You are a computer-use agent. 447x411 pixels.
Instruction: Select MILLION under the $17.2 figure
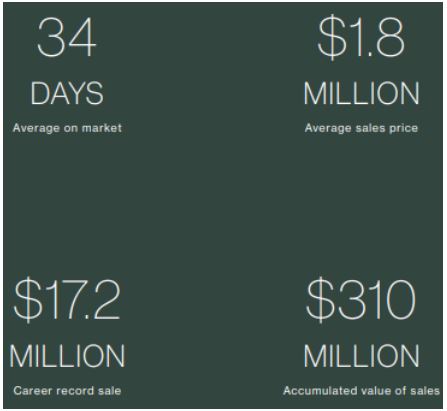67,356
